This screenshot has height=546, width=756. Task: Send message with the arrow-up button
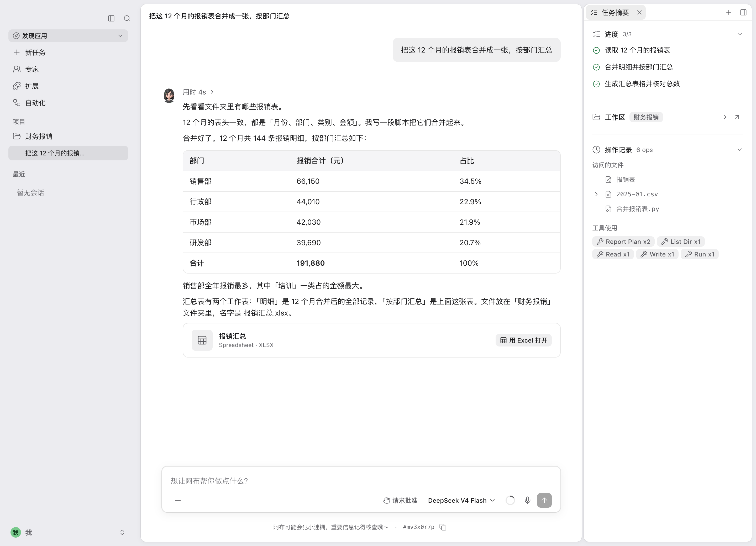[544, 500]
